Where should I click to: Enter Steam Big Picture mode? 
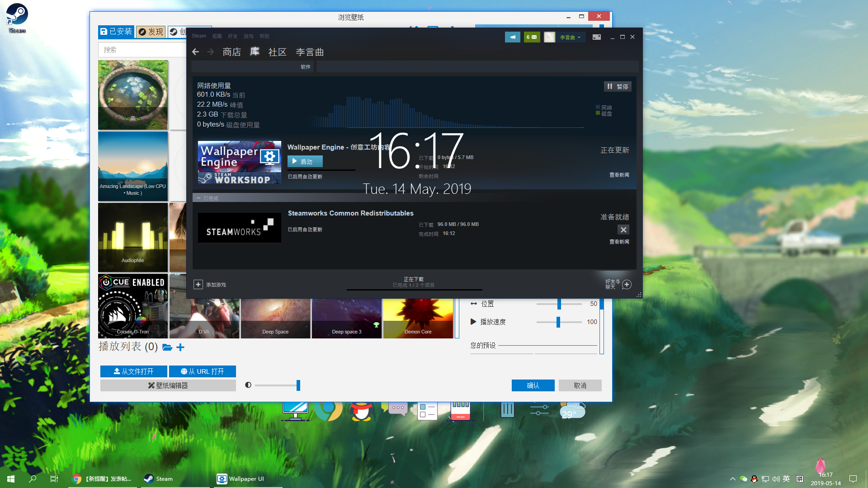coord(597,37)
